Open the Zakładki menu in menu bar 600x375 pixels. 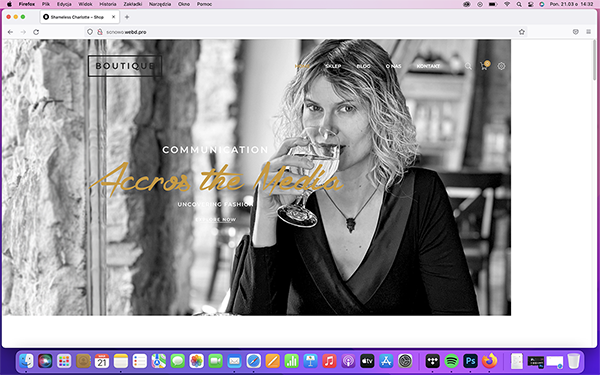[132, 4]
